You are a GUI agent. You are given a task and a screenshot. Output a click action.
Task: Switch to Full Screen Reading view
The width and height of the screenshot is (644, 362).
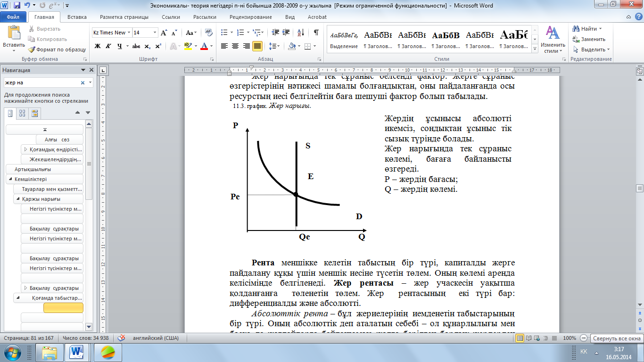(528, 338)
